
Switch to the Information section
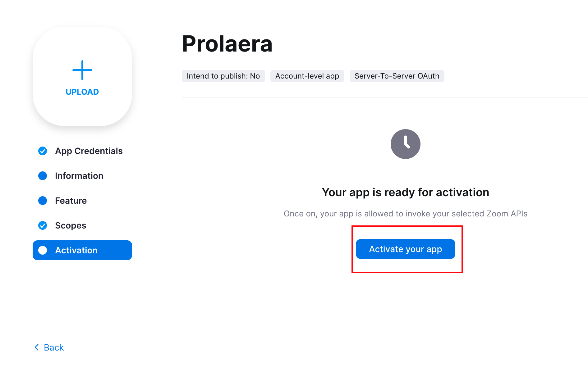coord(79,176)
